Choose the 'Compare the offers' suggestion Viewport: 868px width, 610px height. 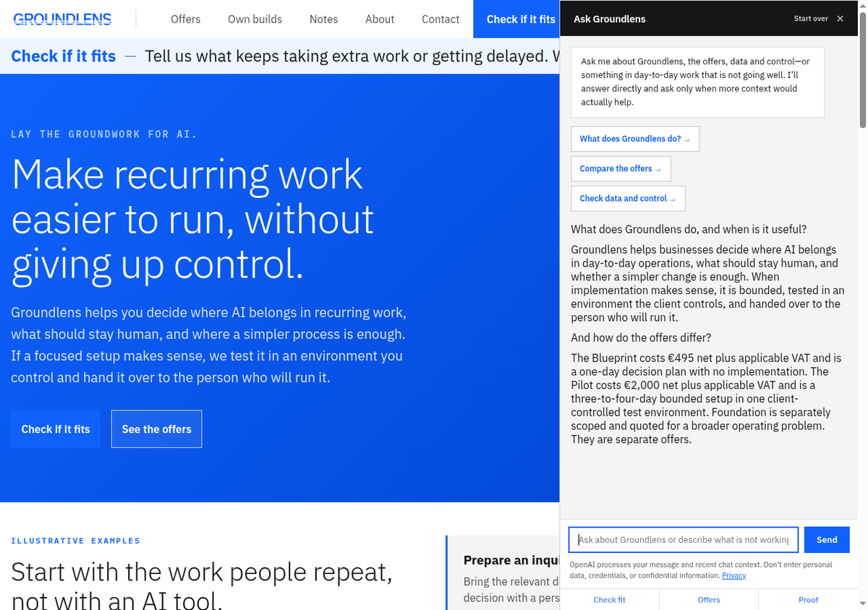[621, 168]
